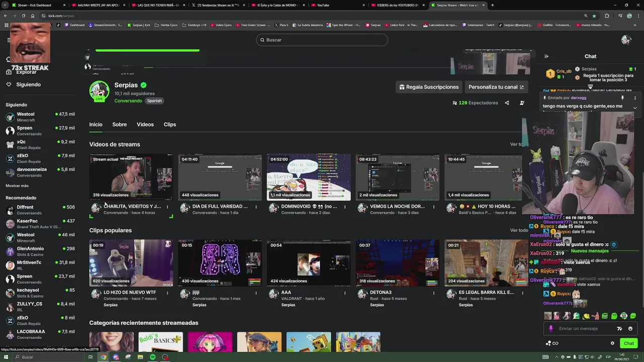Open the 04:52:00 DOMINGVOID stream video
Screen dimensions: 644x362
coord(308,177)
